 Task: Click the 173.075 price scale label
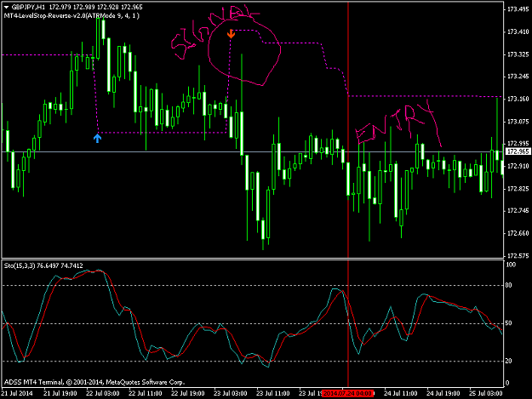point(518,122)
